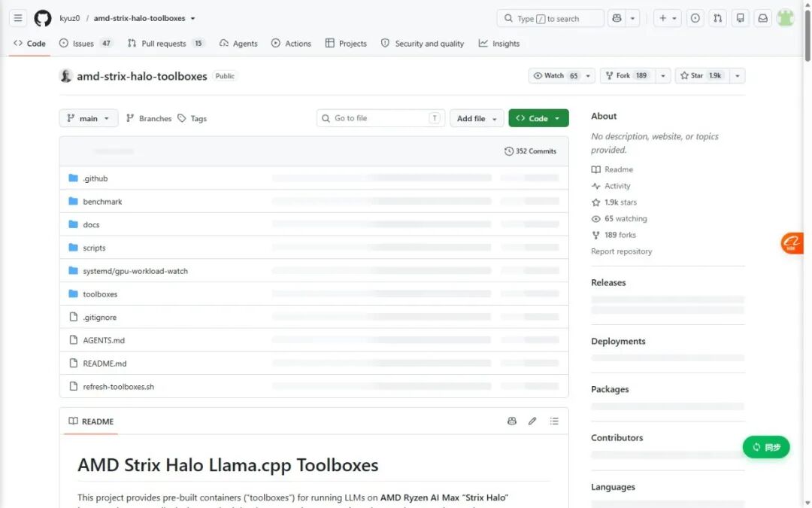Open the Activity link in About
Viewport: 812px width, 508px height.
(611, 186)
